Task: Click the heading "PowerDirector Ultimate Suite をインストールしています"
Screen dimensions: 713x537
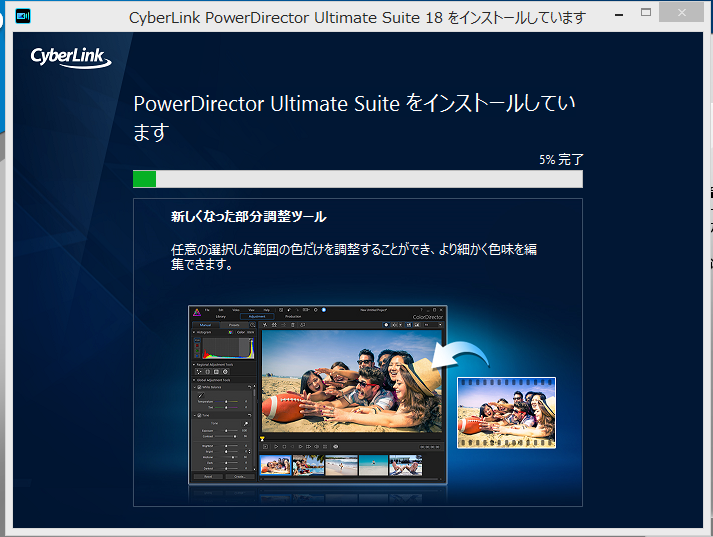Action: coord(355,117)
